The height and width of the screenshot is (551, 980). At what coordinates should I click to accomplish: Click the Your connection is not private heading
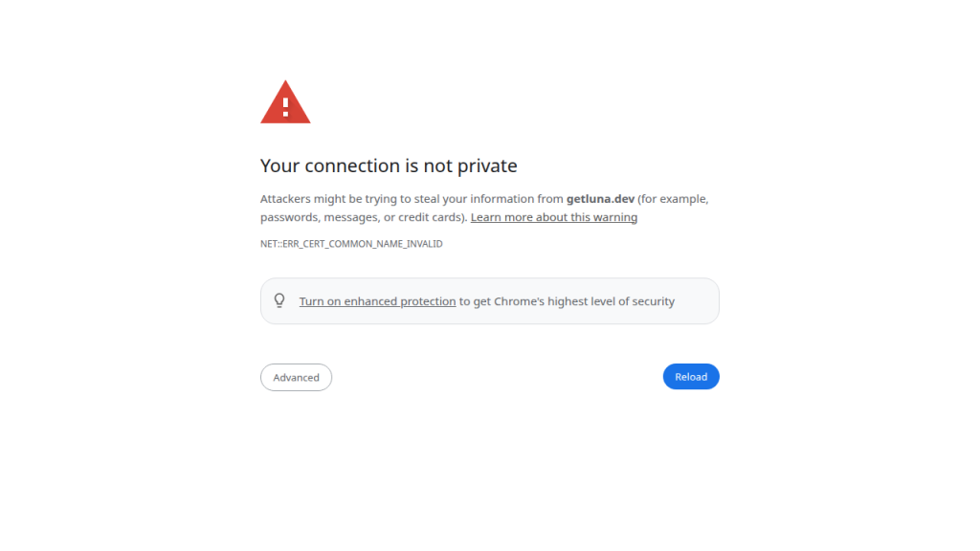(x=389, y=165)
